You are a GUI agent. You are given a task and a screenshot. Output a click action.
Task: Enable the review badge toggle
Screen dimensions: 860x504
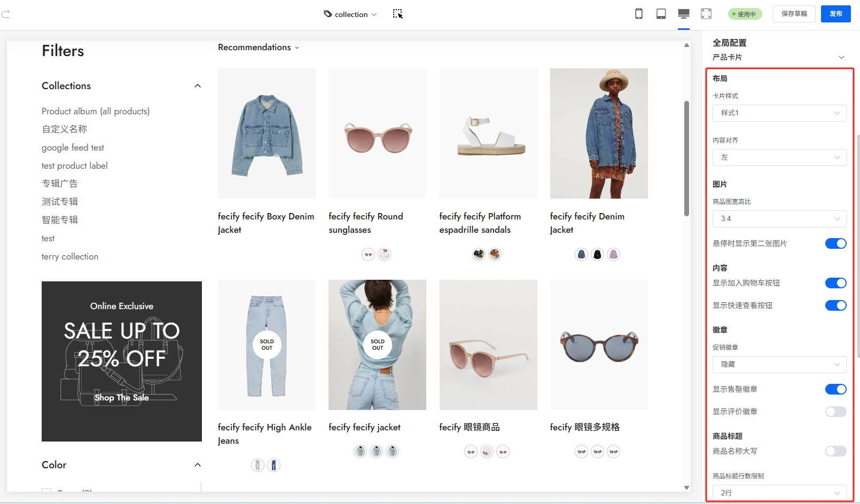835,412
